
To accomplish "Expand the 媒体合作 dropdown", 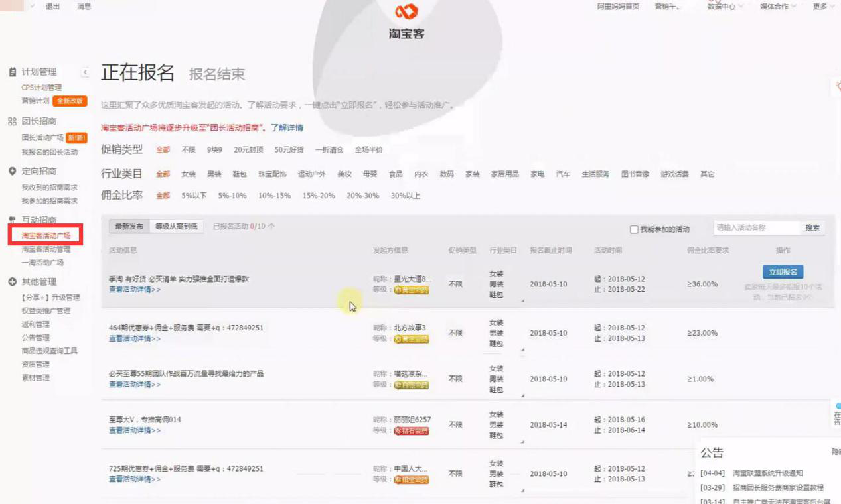I will tap(777, 7).
